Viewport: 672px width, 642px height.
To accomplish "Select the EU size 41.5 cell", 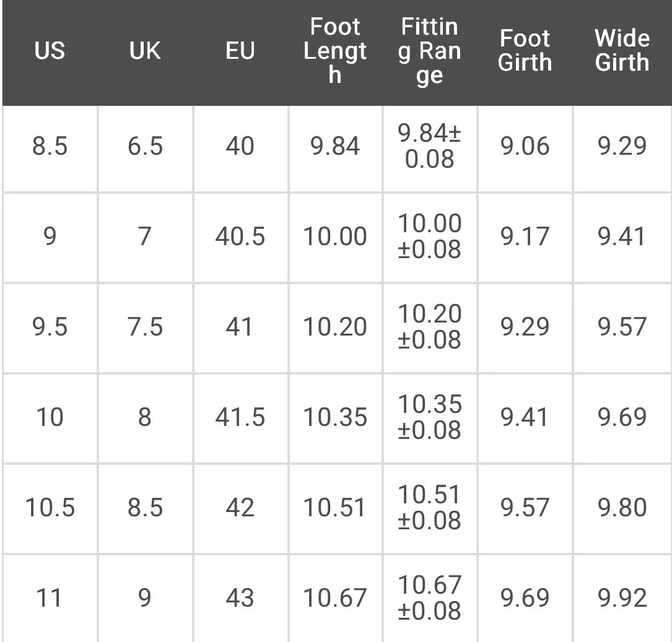I will 240,419.
